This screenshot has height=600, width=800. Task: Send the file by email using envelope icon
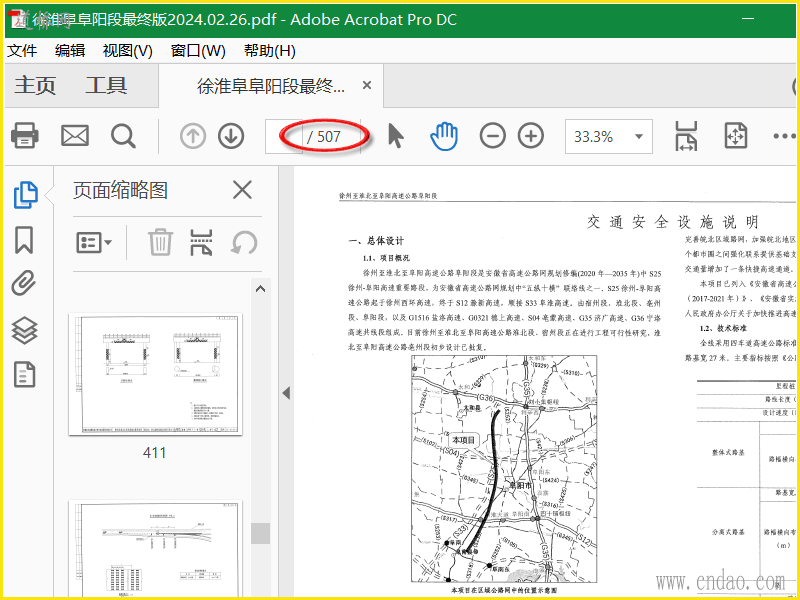pos(75,136)
